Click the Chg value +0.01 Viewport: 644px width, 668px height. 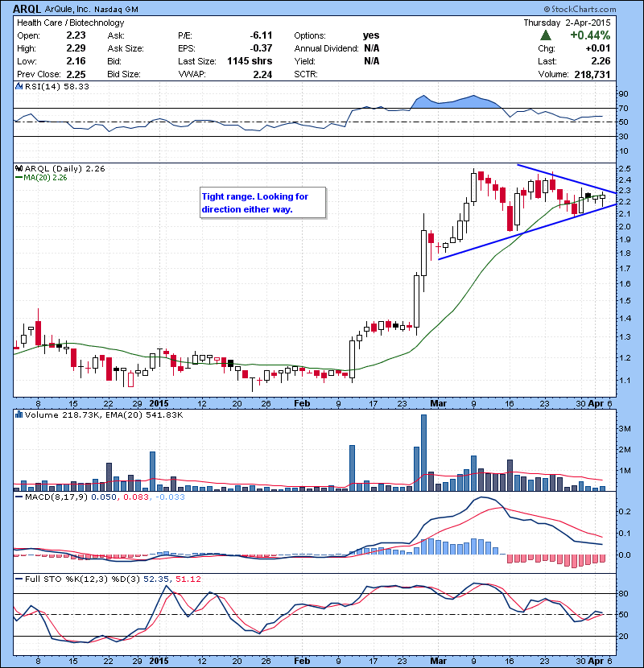coord(598,48)
